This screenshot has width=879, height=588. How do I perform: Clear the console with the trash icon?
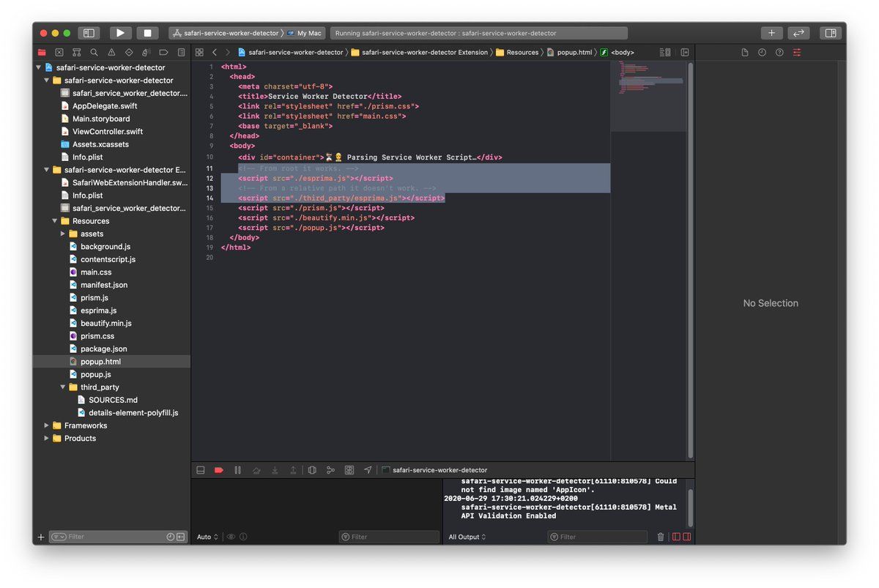point(661,537)
